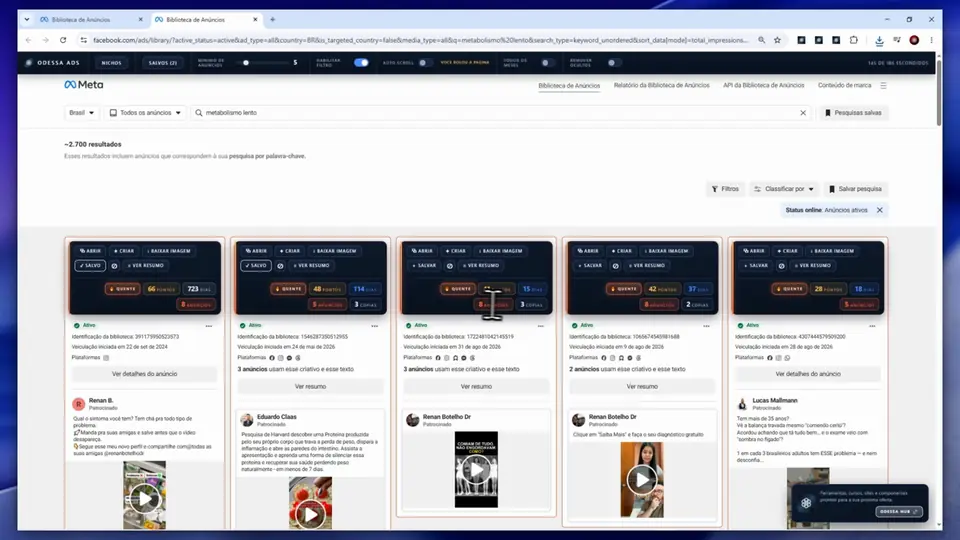Open the Chrome tab search chevron
Viewport: 960px width, 540px height.
tap(27, 20)
